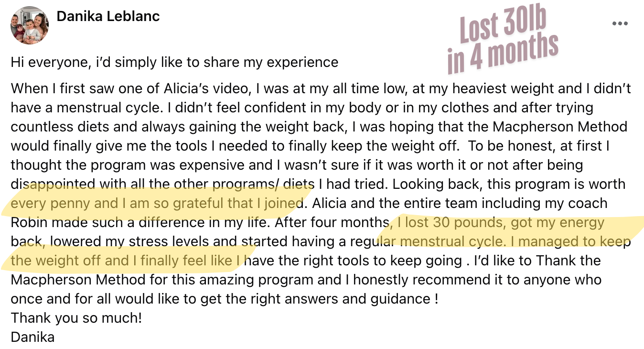Select the 'Hi everyone' greeting line
The height and width of the screenshot is (349, 644).
[x=174, y=62]
